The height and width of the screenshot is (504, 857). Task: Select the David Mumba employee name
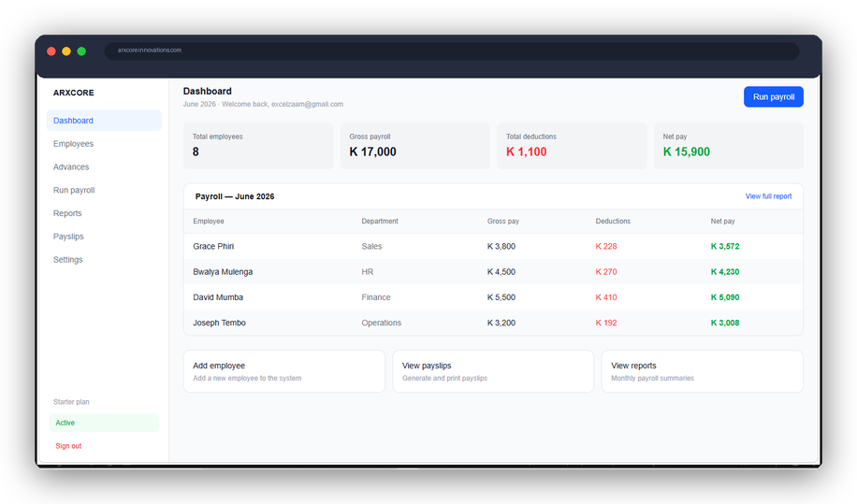tap(218, 297)
